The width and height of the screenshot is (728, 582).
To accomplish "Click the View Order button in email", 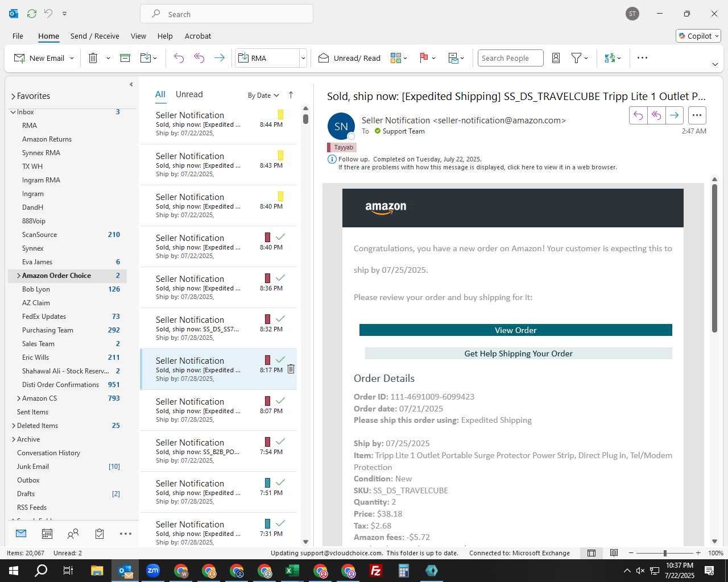I will (515, 330).
